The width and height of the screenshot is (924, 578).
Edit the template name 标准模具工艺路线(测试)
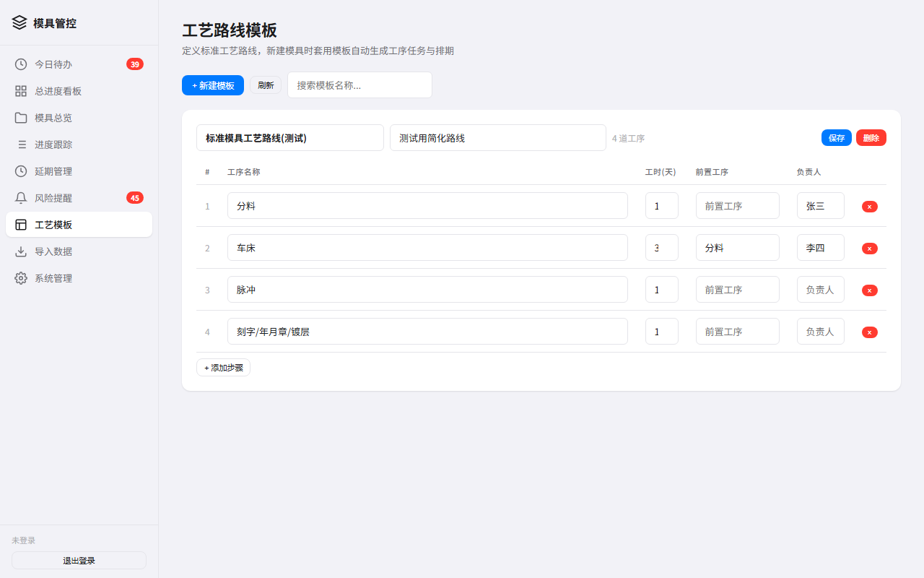tap(290, 138)
